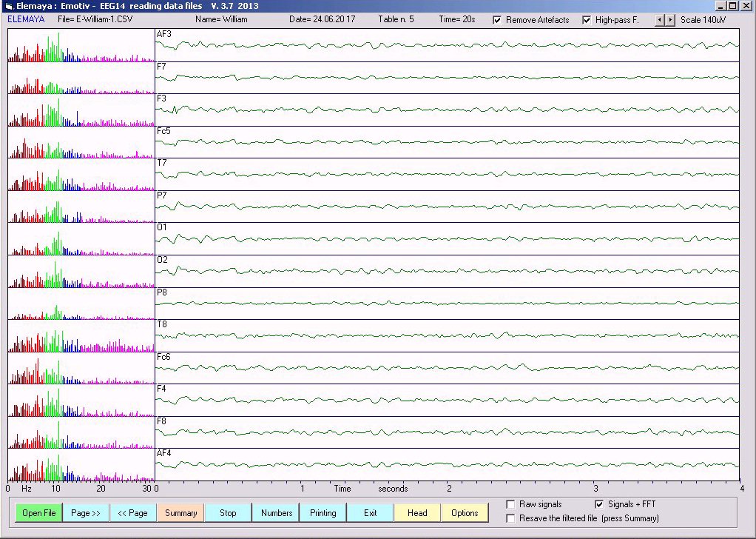756x539 pixels.
Task: Increase scale with the right arrow
Action: (671, 19)
